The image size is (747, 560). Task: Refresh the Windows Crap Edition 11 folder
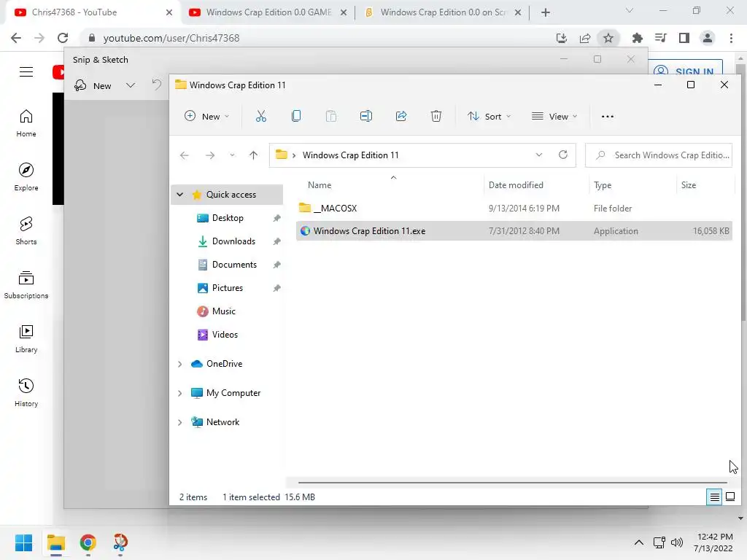[563, 155]
